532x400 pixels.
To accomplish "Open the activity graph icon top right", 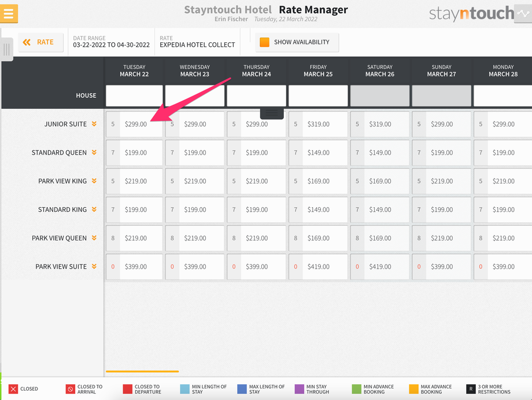I will coord(523,13).
